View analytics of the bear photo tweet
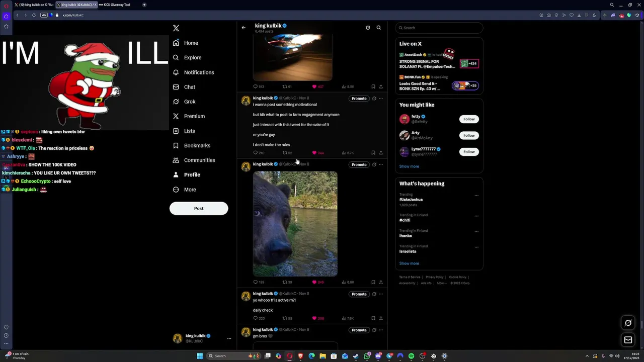The width and height of the screenshot is (644, 362). tap(348, 282)
